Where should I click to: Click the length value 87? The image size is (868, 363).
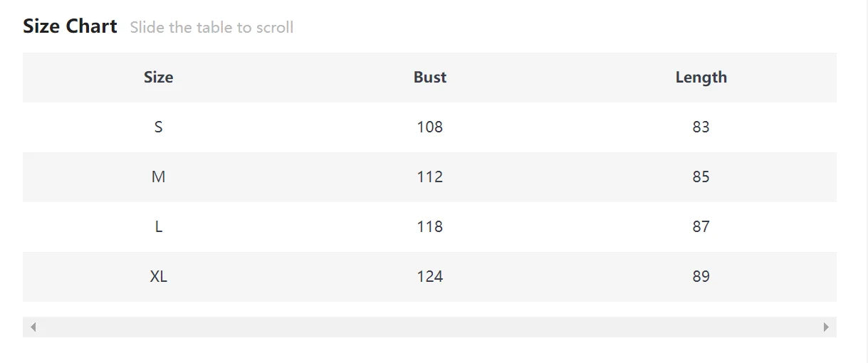pos(701,227)
